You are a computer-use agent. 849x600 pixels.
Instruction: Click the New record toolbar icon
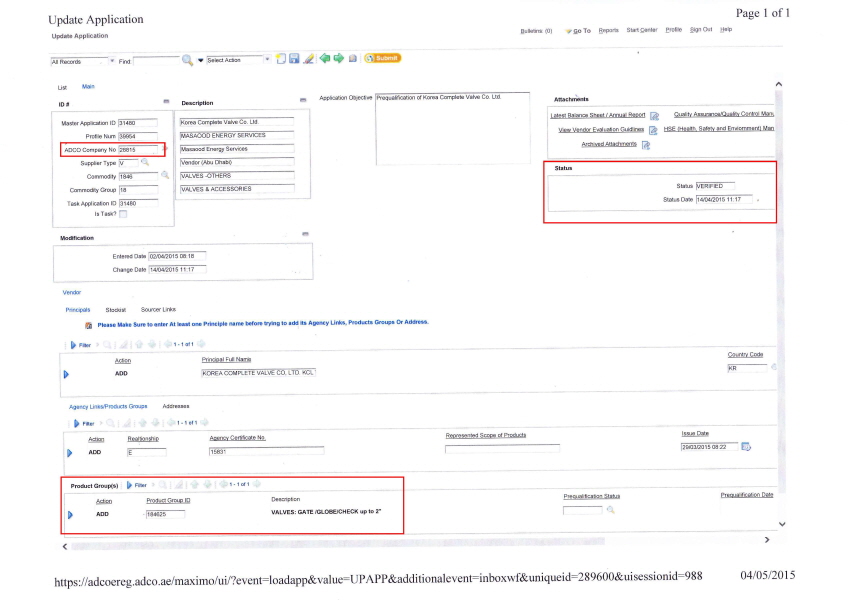click(281, 59)
